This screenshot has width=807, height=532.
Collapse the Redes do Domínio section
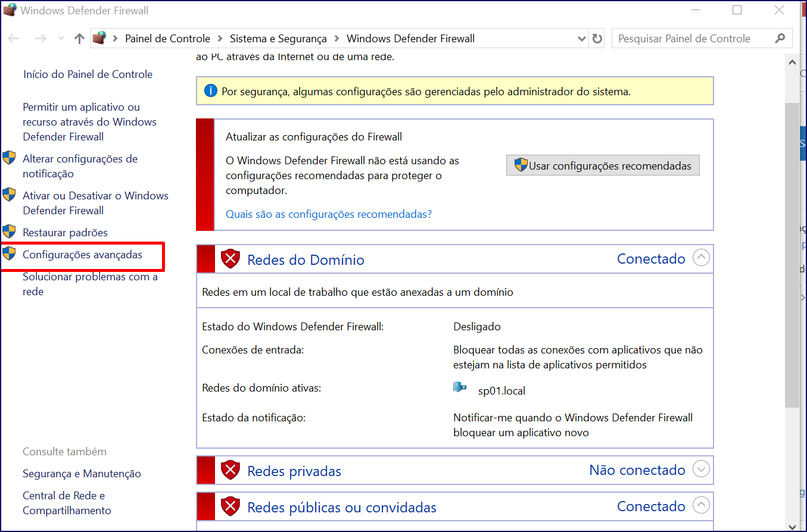pos(702,258)
